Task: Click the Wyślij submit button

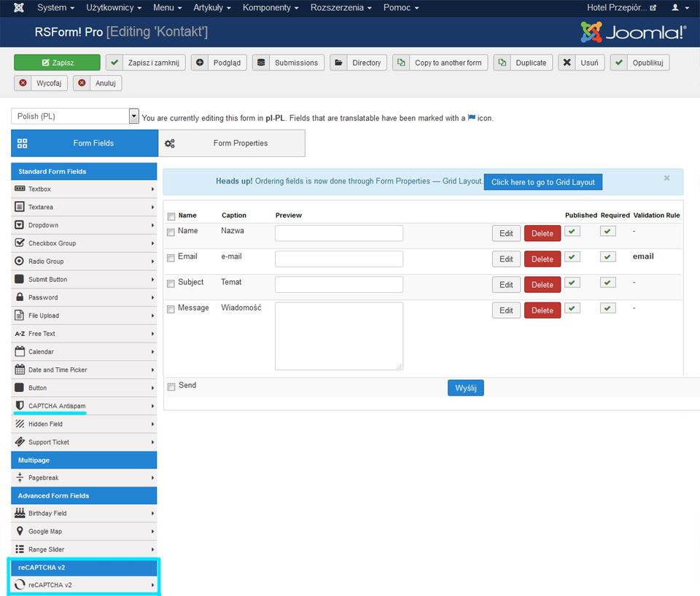Action: coord(466,388)
